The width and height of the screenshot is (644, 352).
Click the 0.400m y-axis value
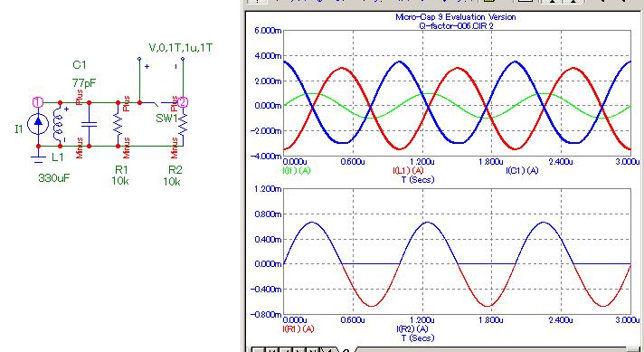point(268,239)
